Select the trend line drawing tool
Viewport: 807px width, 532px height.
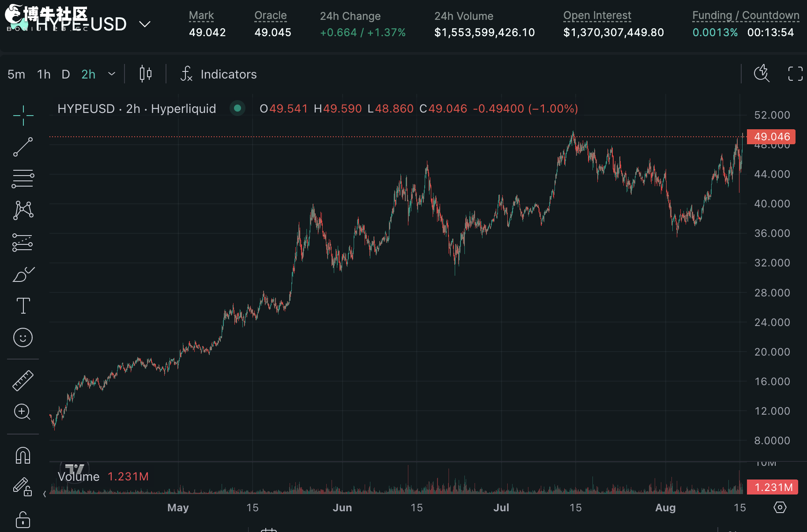[x=23, y=147]
